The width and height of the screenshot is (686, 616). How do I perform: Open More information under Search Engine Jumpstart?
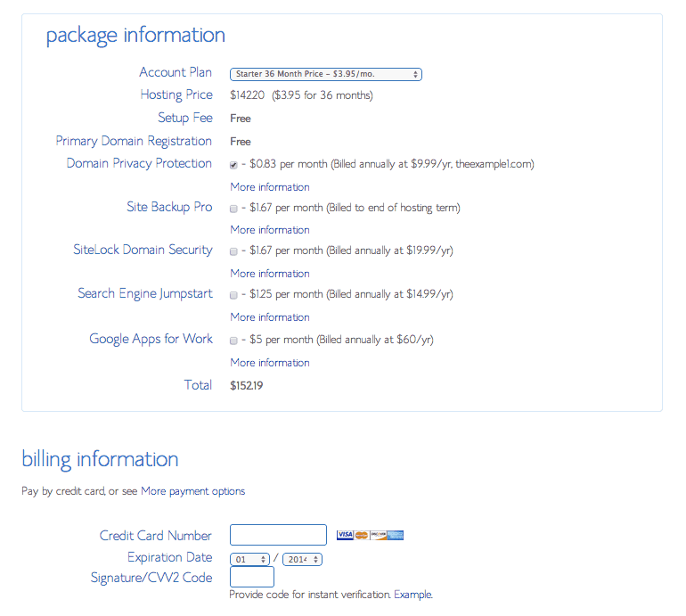point(270,317)
